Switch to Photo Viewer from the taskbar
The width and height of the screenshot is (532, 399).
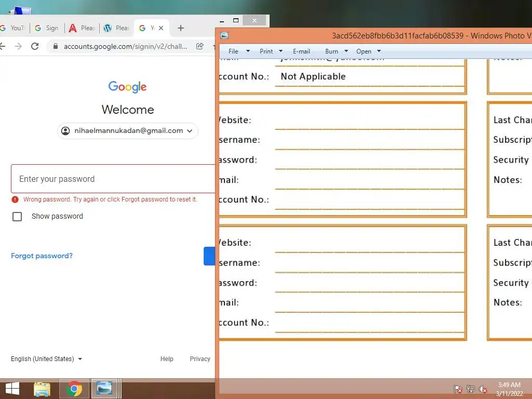(104, 389)
